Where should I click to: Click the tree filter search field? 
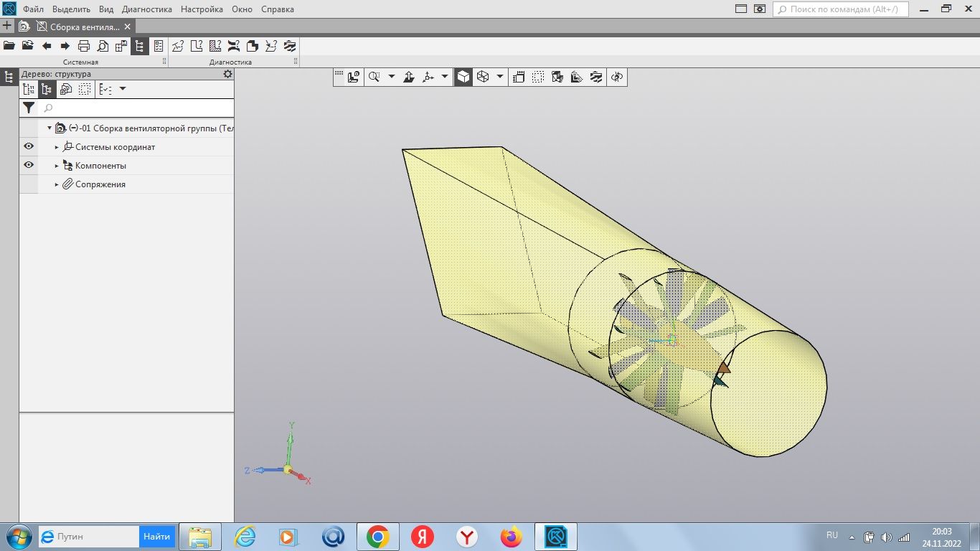[x=136, y=108]
